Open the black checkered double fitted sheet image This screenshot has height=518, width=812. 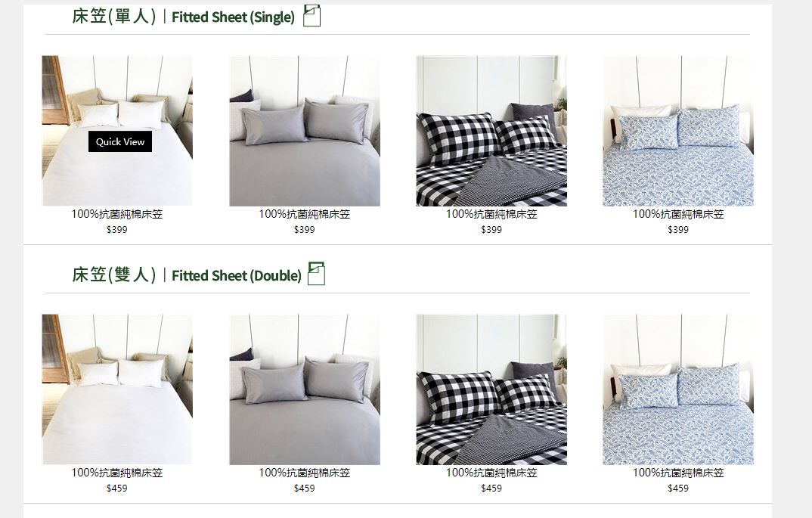tap(491, 389)
